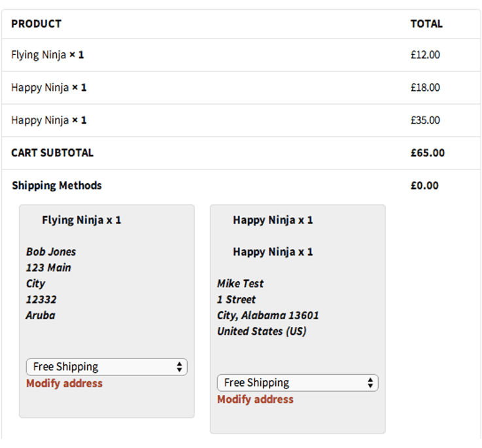Click the Mike Test recipient name
482x448 pixels.
coord(241,284)
